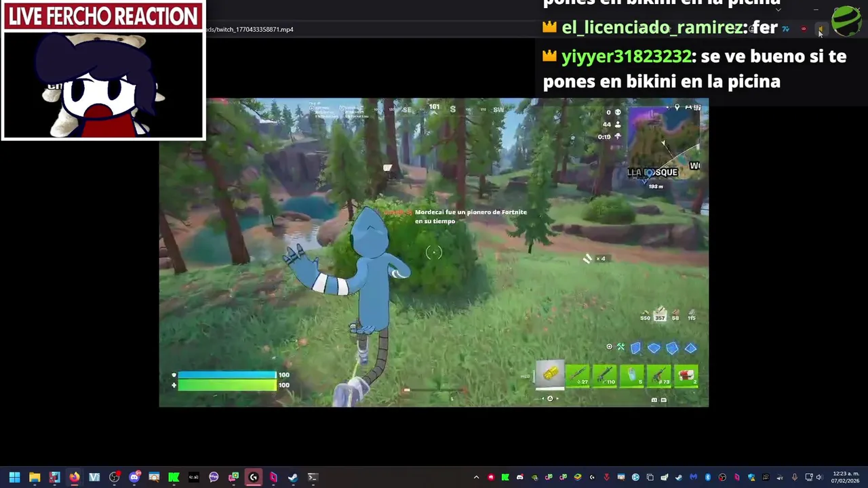Open the clock showing 12:23 a. m.
The height and width of the screenshot is (488, 868).
846,477
